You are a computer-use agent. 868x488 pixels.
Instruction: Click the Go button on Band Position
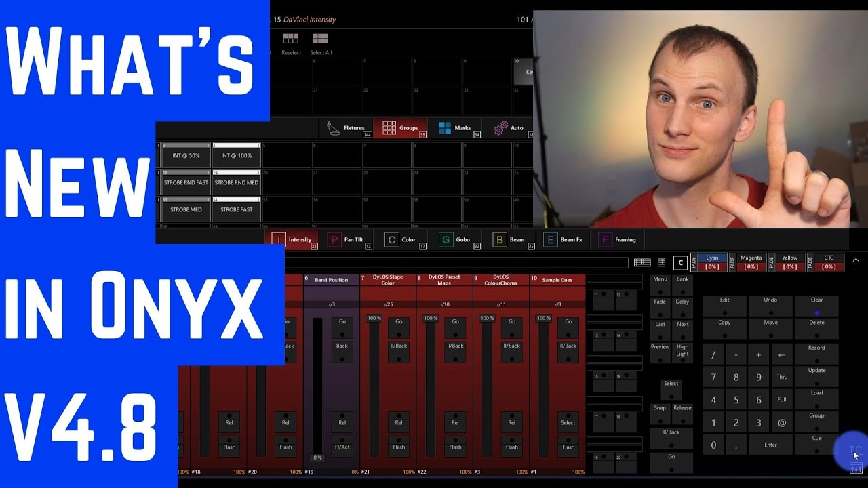(x=342, y=327)
